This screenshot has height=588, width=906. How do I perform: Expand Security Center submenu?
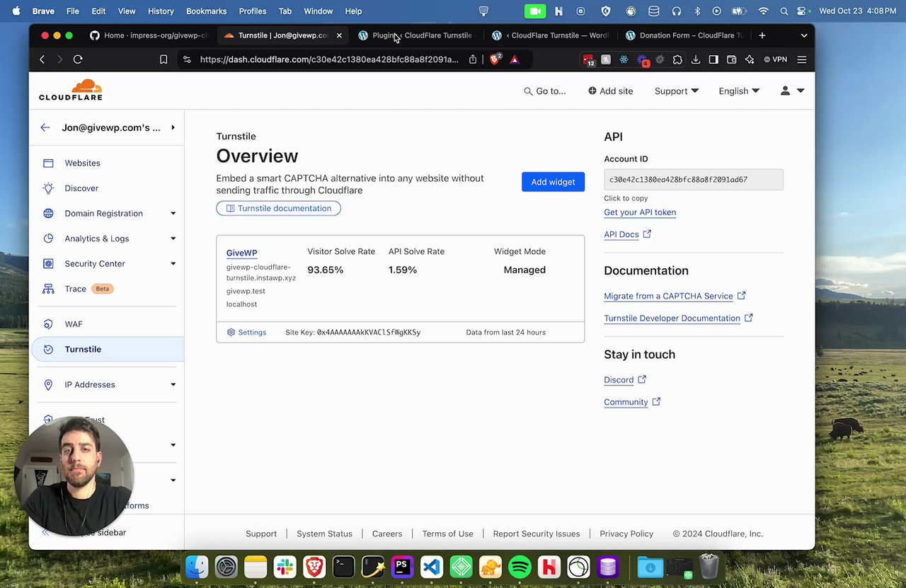[x=173, y=263]
